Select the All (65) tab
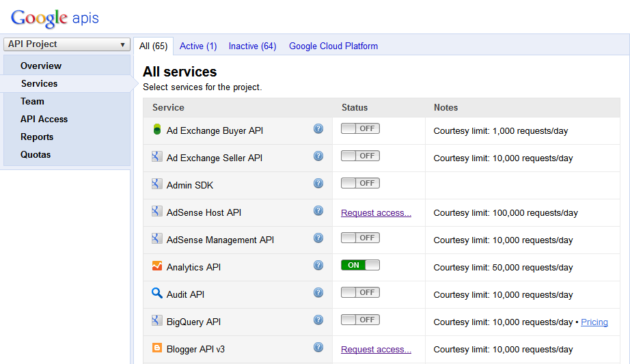The width and height of the screenshot is (630, 364). [153, 46]
